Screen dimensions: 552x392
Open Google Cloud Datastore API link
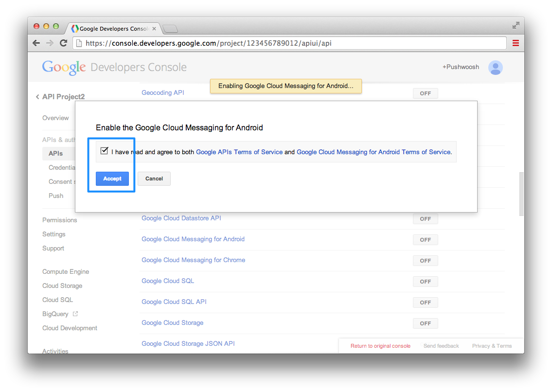click(x=181, y=218)
